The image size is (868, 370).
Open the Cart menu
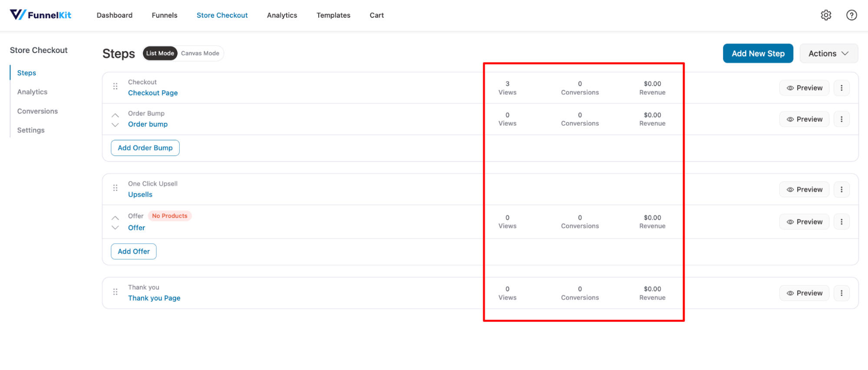377,15
